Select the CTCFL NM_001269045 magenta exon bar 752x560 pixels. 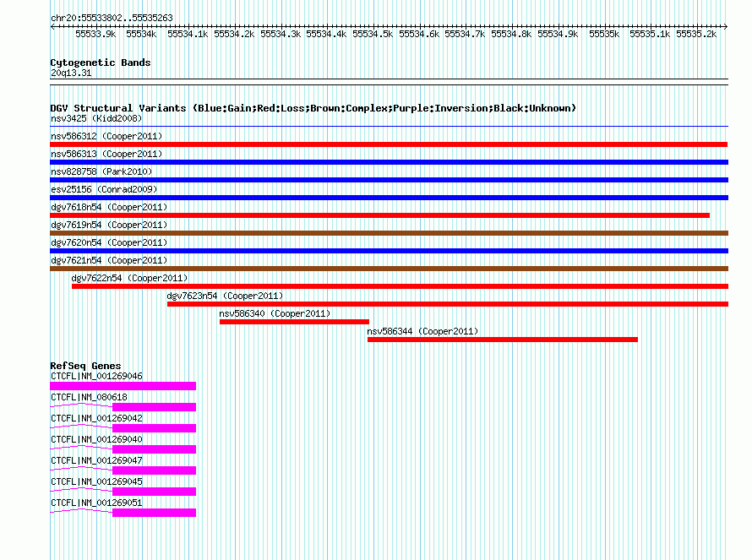pos(154,492)
